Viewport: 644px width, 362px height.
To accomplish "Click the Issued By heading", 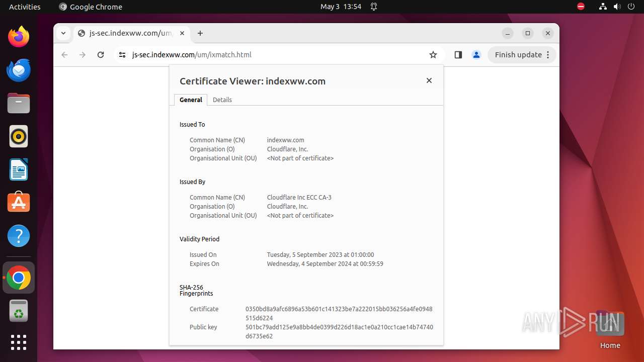I will [192, 182].
